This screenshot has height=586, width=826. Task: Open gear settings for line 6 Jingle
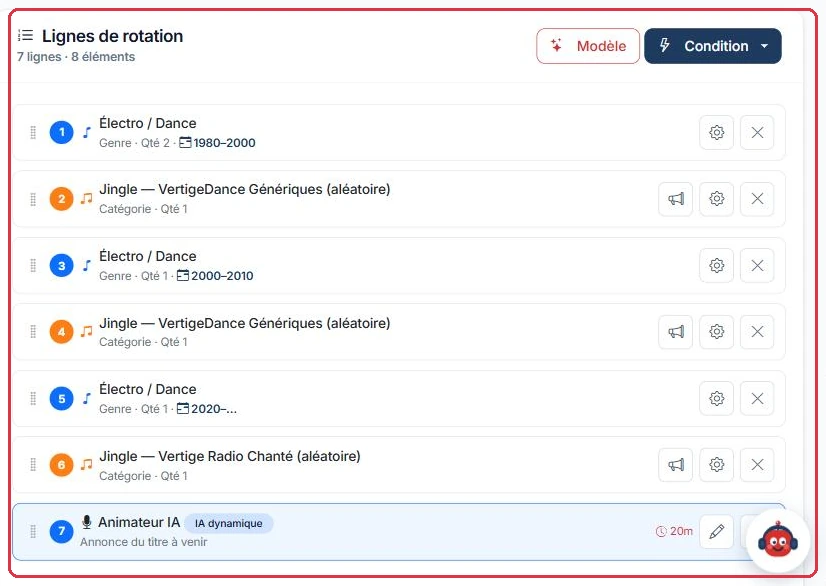pyautogui.click(x=716, y=465)
